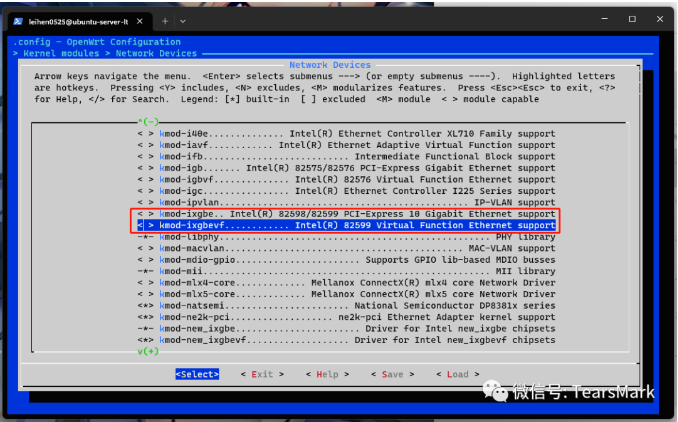Select the highlighted kmod-ixgbevf row

[346, 225]
